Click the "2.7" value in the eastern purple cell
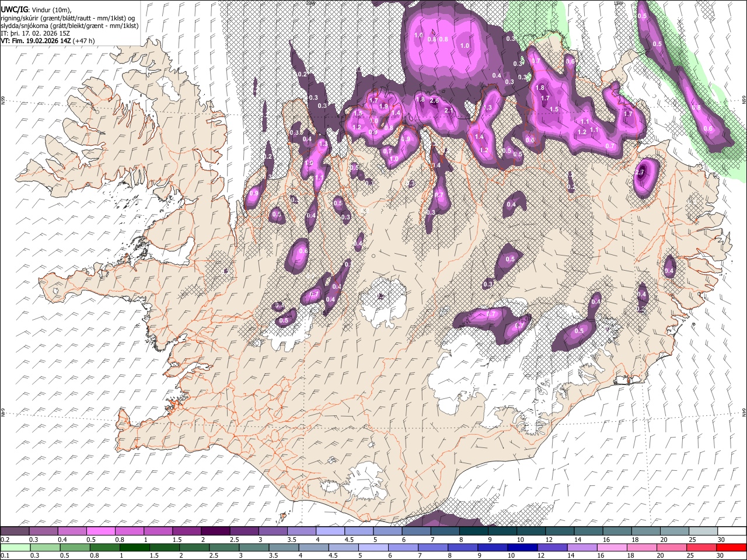The height and width of the screenshot is (560, 747). coord(641,173)
